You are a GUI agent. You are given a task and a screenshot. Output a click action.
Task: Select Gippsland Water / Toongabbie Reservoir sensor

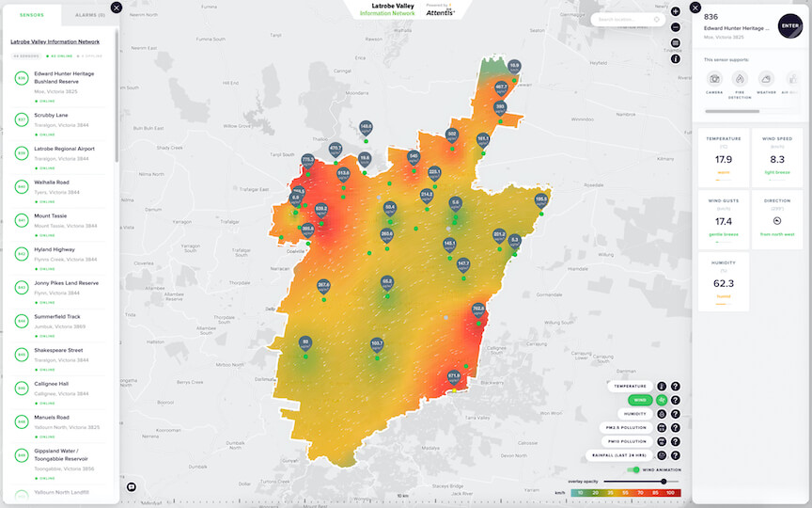(58, 464)
